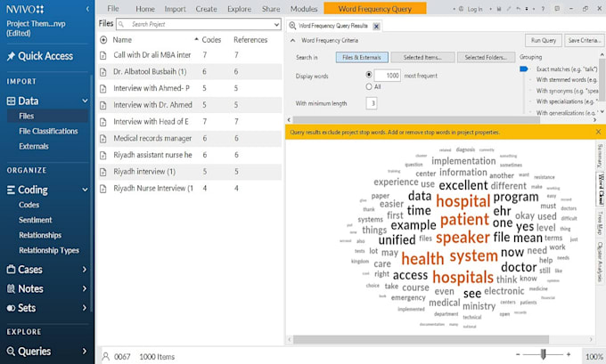
Task: Switch to the Cluster Analysis side tab
Action: 600,262
